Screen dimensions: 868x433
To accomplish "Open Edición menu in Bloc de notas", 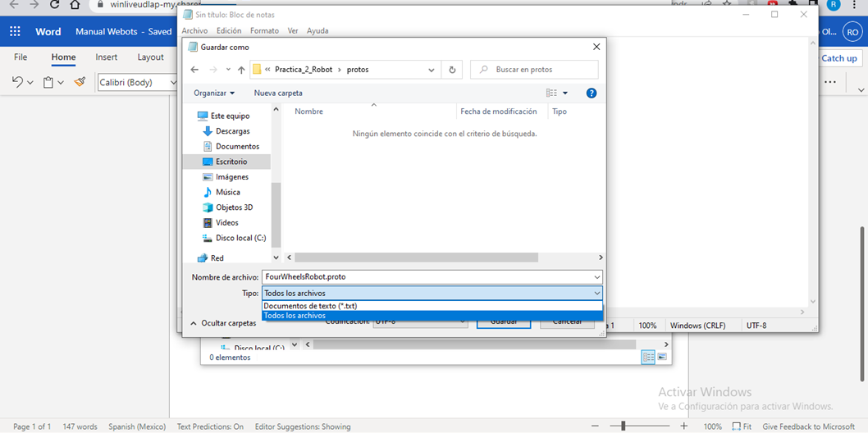I will 229,30.
